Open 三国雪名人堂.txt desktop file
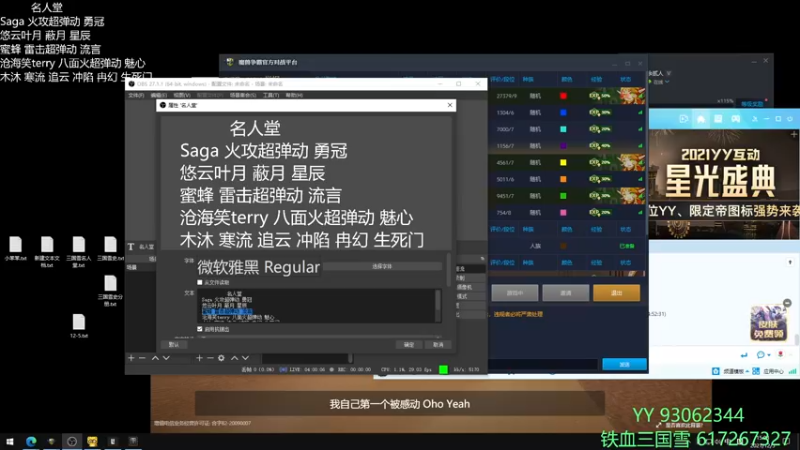 (79, 252)
